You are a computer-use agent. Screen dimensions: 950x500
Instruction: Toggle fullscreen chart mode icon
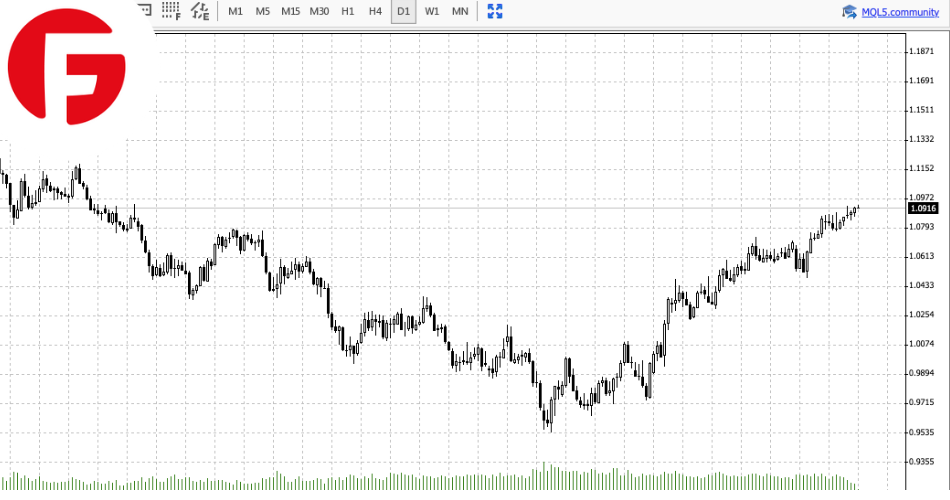point(494,11)
